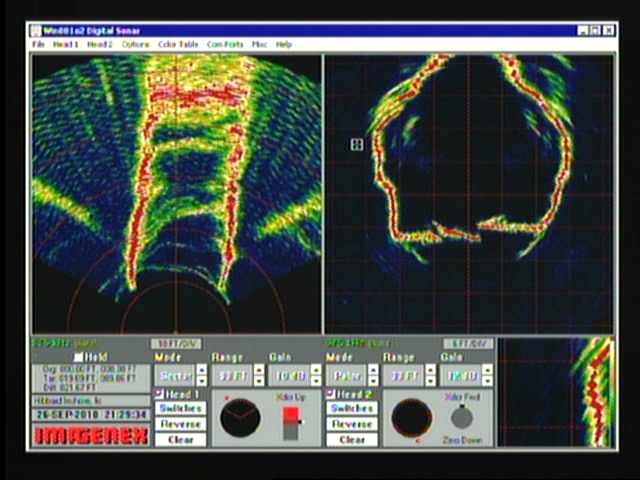Close the Digital Sonar window
This screenshot has height=480, width=640.
[x=609, y=30]
